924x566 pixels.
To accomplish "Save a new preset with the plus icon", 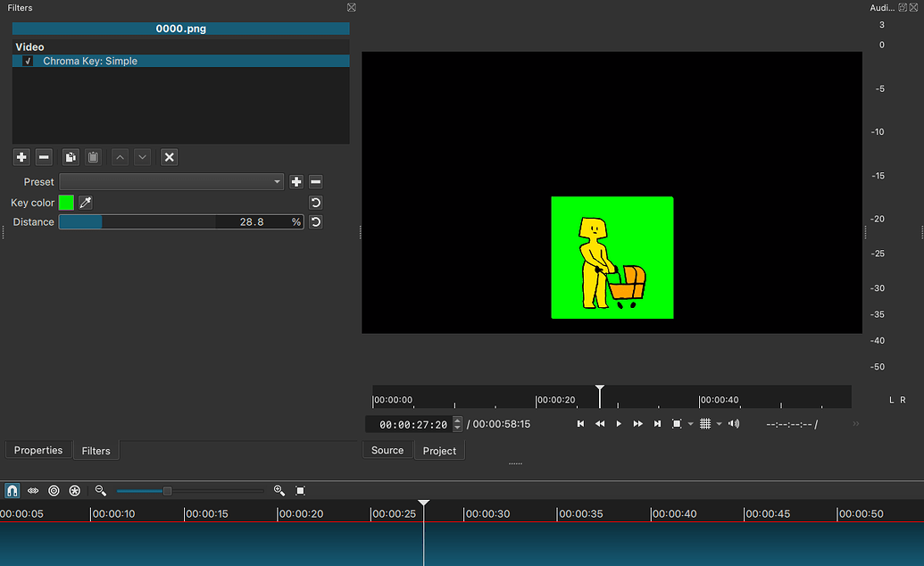I will point(296,182).
